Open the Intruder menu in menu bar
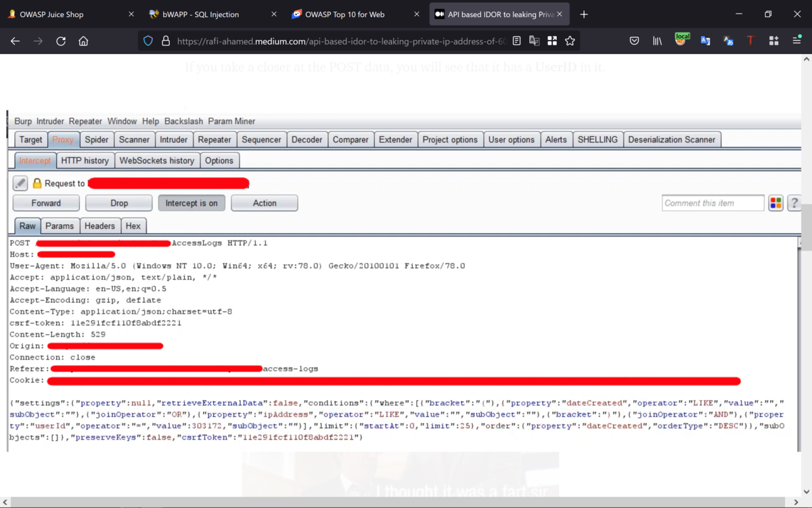The height and width of the screenshot is (508, 812). tap(50, 121)
